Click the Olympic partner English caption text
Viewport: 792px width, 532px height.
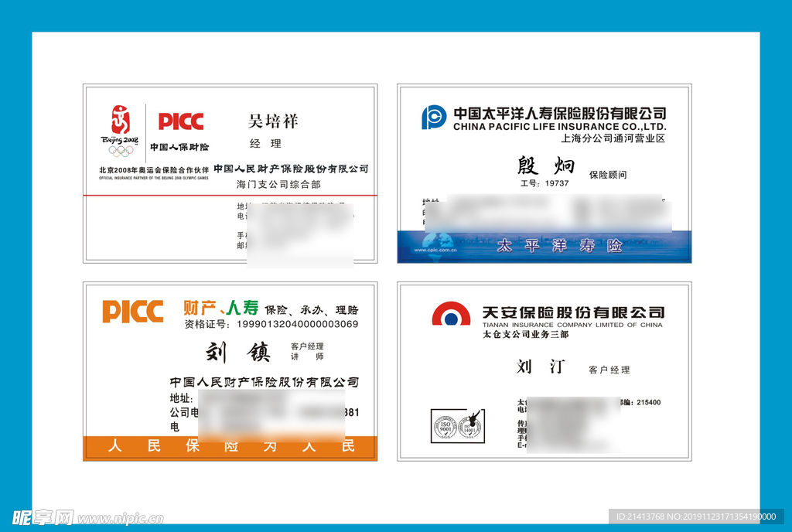point(154,178)
